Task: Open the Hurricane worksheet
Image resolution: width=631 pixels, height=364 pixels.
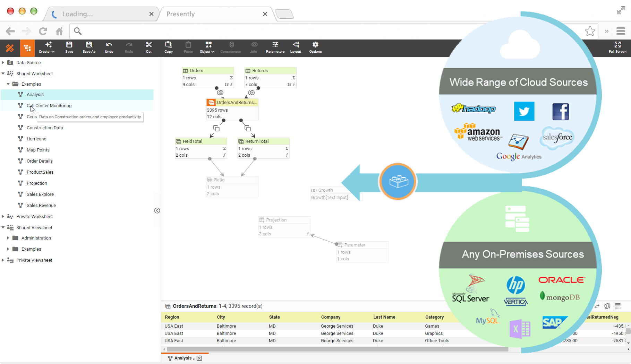Action: (x=36, y=139)
